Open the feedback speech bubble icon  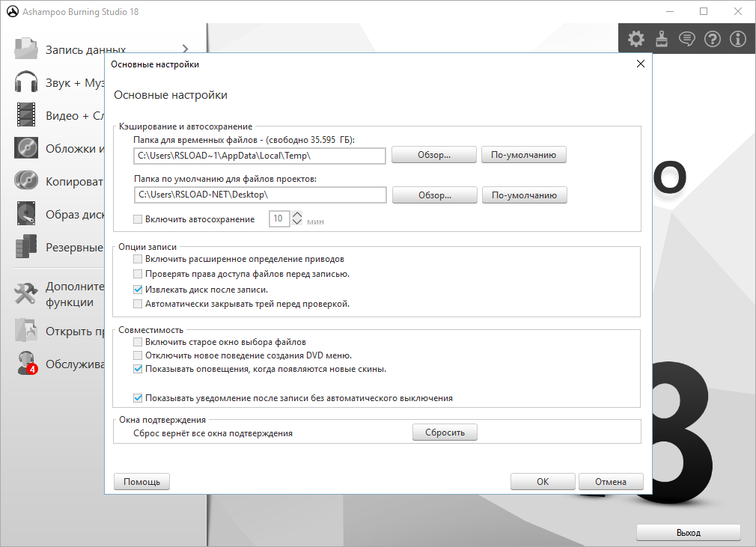pyautogui.click(x=686, y=39)
